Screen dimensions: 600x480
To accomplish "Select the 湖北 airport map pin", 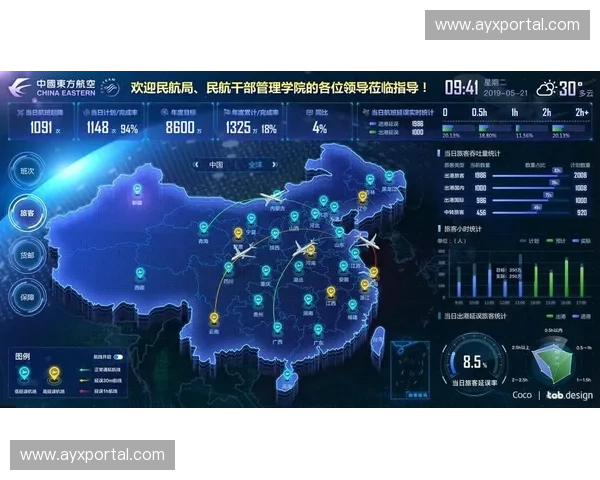I will pos(298,267).
